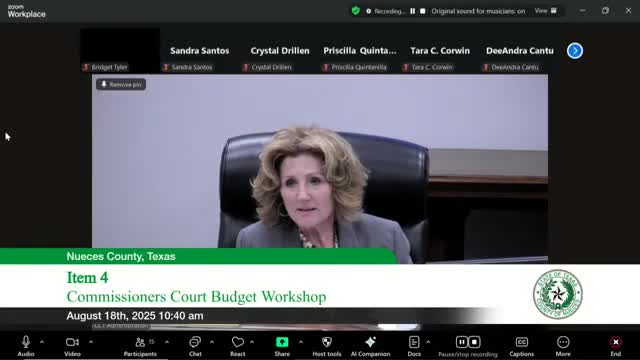This screenshot has height=360, width=640.
Task: Enable Captions
Action: tap(522, 346)
